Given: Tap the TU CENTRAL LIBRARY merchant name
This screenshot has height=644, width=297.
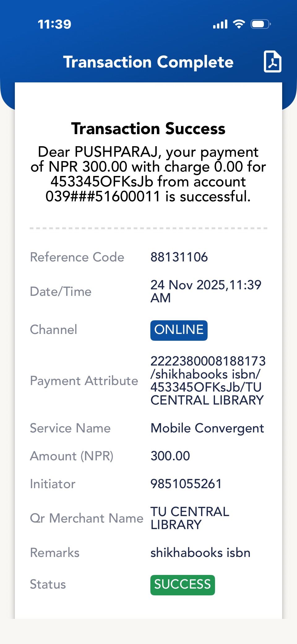Looking at the screenshot, I should pos(190,518).
